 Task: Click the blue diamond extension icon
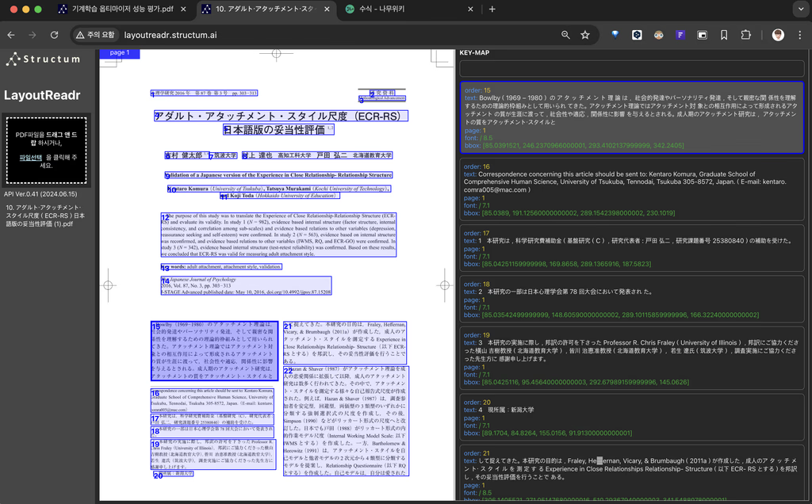pyautogui.click(x=615, y=35)
